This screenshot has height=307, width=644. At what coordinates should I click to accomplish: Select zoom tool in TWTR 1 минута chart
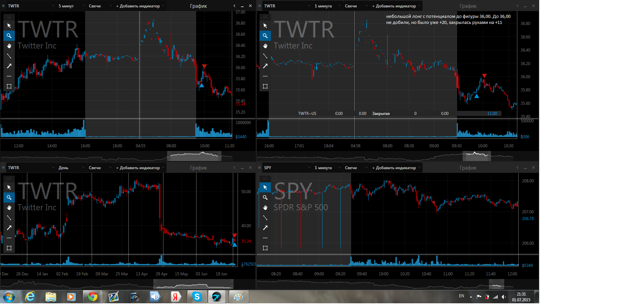tap(265, 36)
